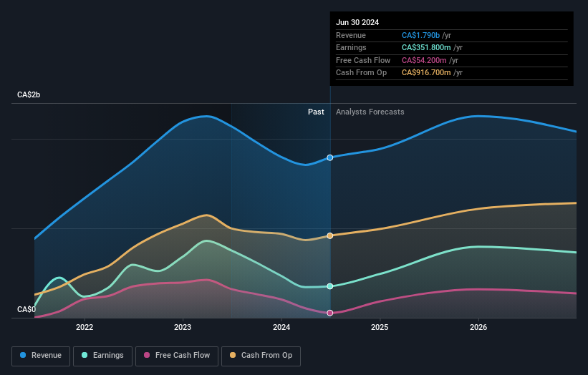Click the CA$0 y-axis label
588x375 pixels.
point(26,309)
